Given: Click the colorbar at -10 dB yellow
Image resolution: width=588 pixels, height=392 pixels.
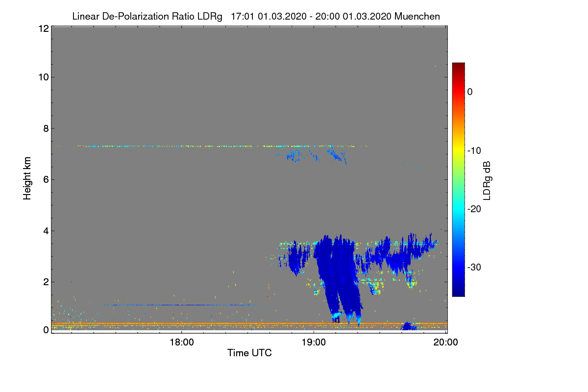Looking at the screenshot, I should (458, 150).
